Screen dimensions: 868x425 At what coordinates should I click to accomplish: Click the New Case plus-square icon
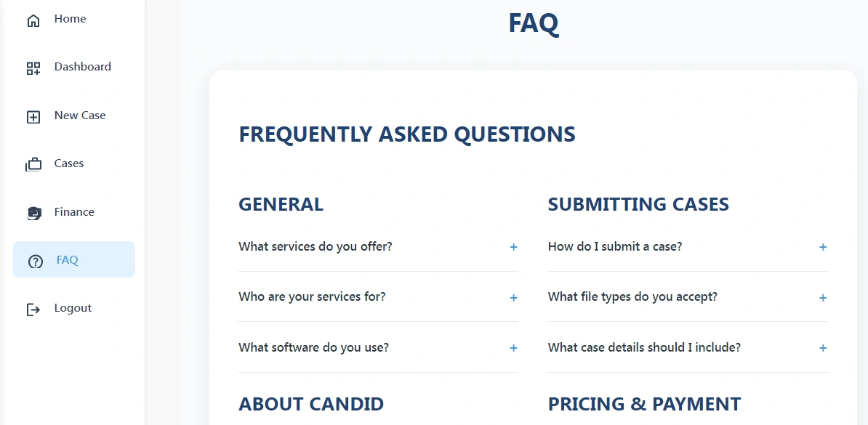[x=33, y=117]
